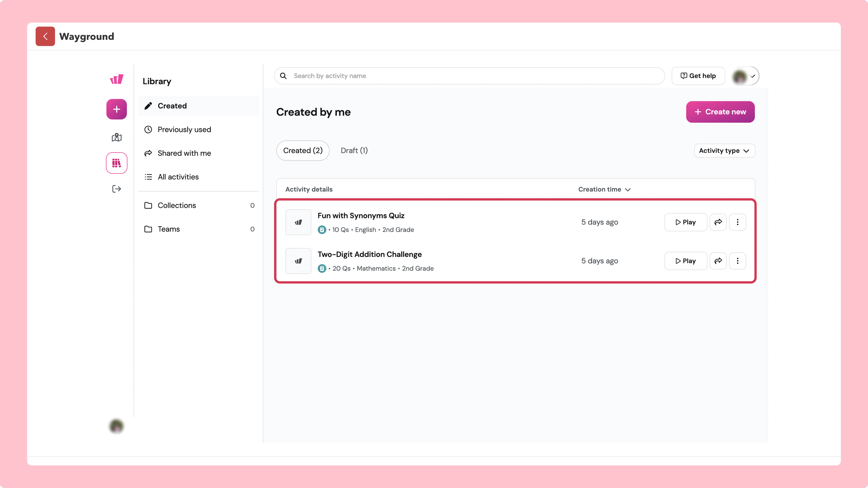The height and width of the screenshot is (488, 868).
Task: Open the Two-Digit Addition Challenge title
Action: point(370,254)
